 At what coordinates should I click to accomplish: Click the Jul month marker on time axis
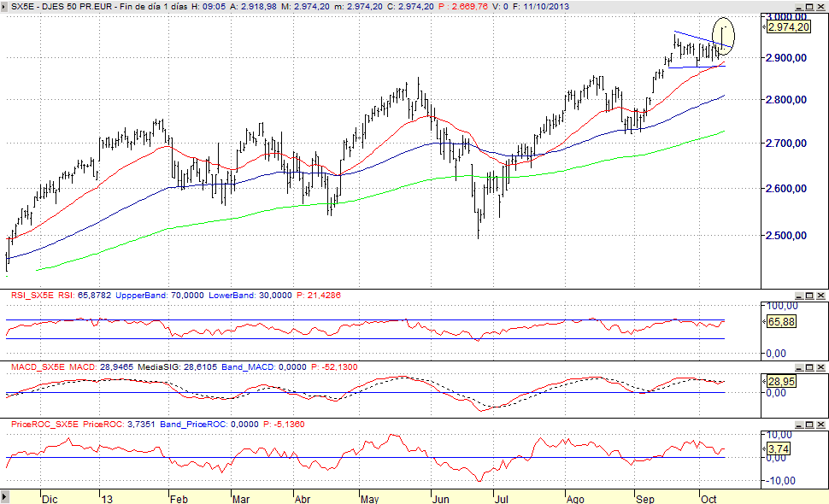point(501,499)
